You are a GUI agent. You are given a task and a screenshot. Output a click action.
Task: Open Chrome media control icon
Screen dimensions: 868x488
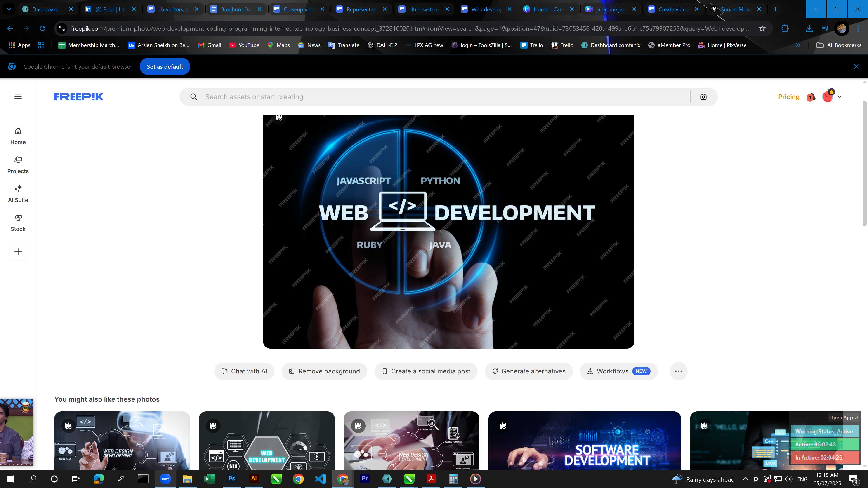[x=825, y=29]
